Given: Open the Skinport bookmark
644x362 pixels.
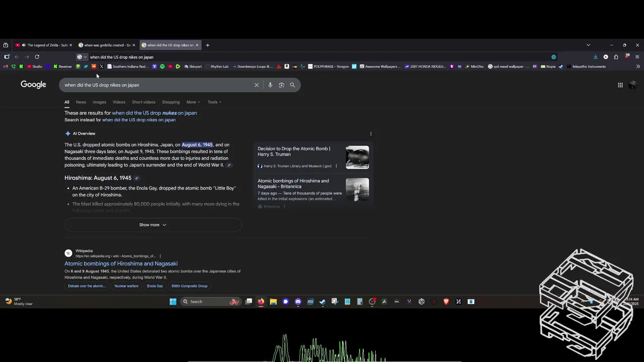Looking at the screenshot, I should [x=193, y=66].
